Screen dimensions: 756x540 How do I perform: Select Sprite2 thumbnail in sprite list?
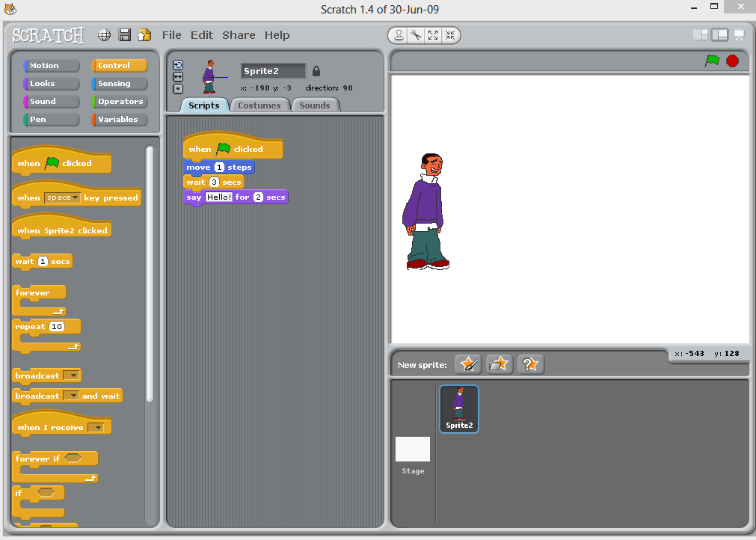tap(459, 409)
